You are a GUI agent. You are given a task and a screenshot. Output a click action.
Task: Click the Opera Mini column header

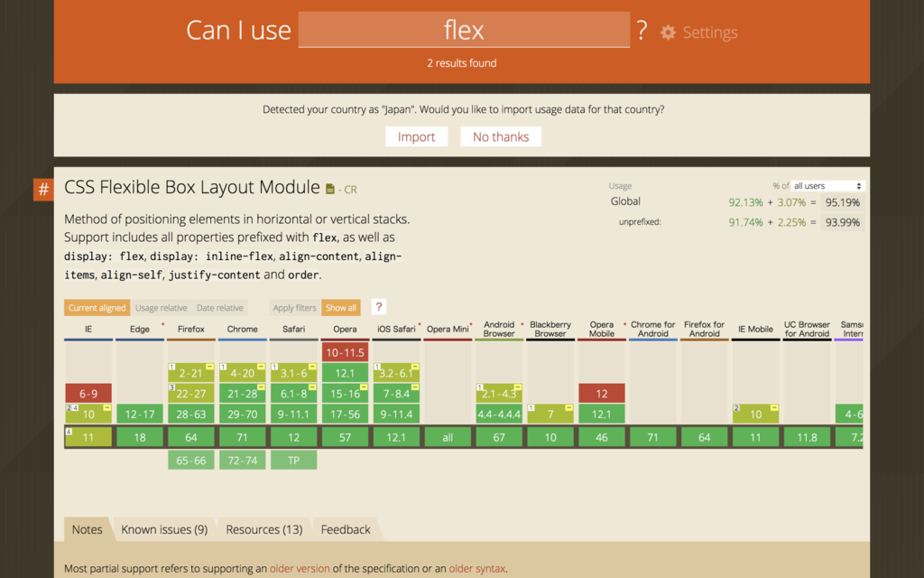click(448, 329)
